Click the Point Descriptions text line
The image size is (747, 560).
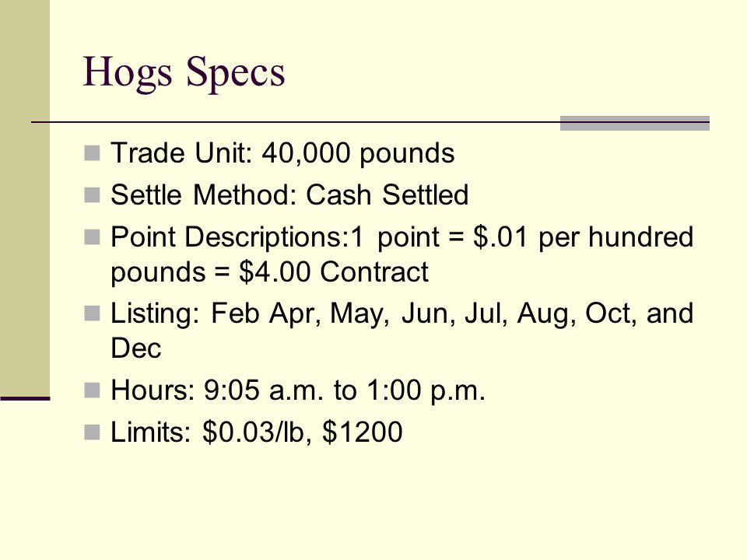pyautogui.click(x=402, y=236)
